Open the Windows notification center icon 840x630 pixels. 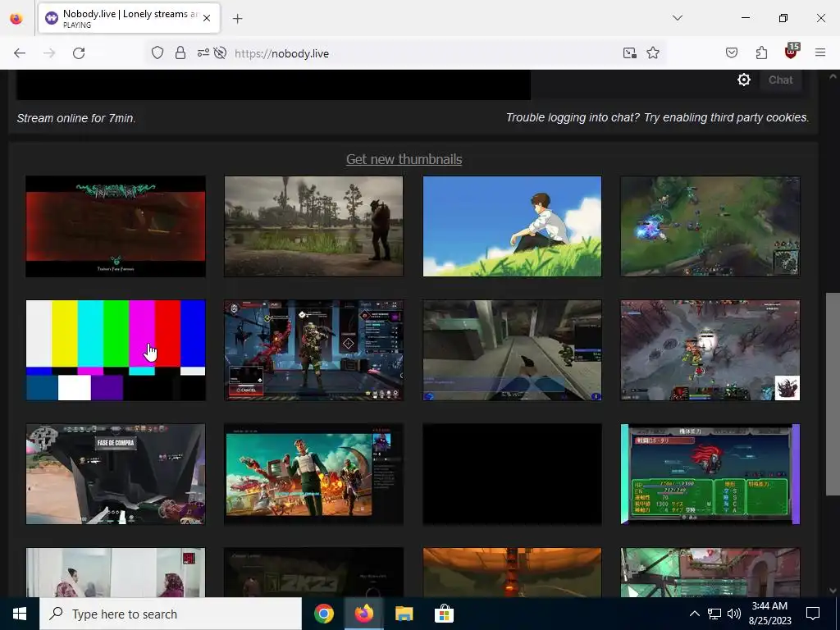coord(813,614)
